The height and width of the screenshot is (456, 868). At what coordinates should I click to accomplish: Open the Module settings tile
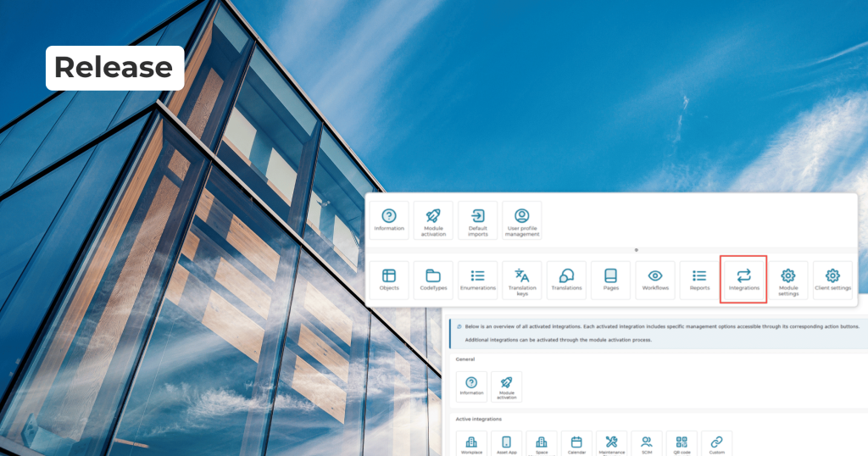tap(788, 280)
